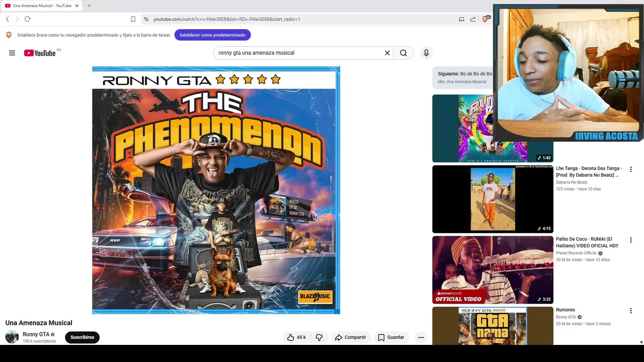The width and height of the screenshot is (644, 362).
Task: Close the Una Amenaza Musical tab
Action: coord(76,6)
